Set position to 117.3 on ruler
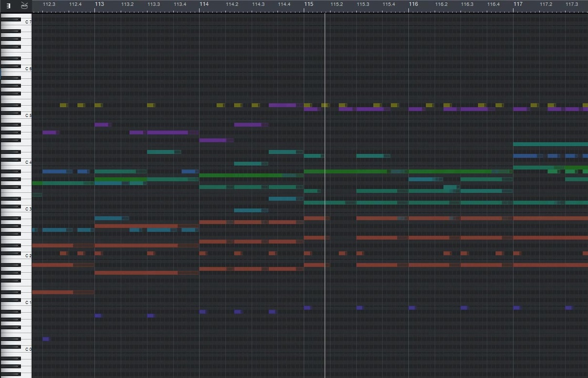The height and width of the screenshot is (378, 588). [572, 5]
